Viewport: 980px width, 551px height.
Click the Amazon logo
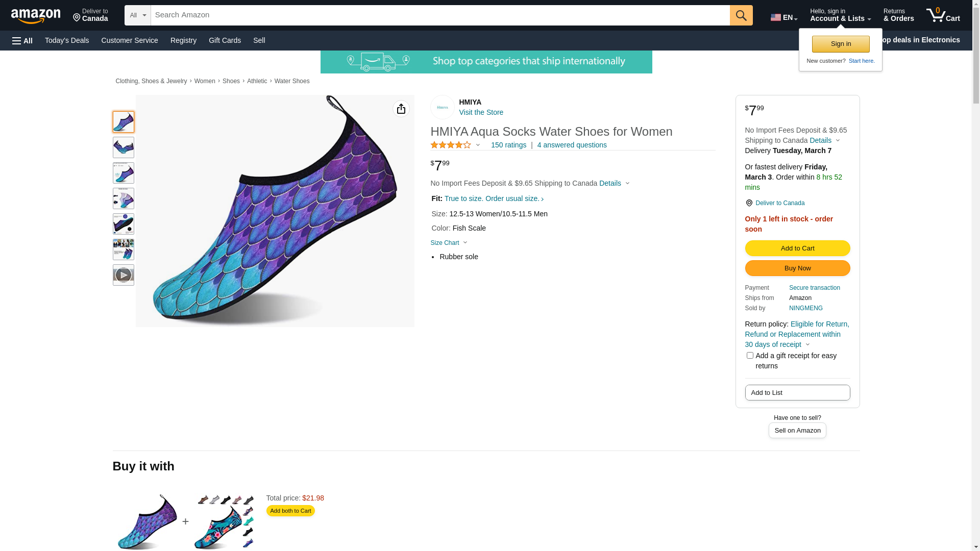click(36, 16)
